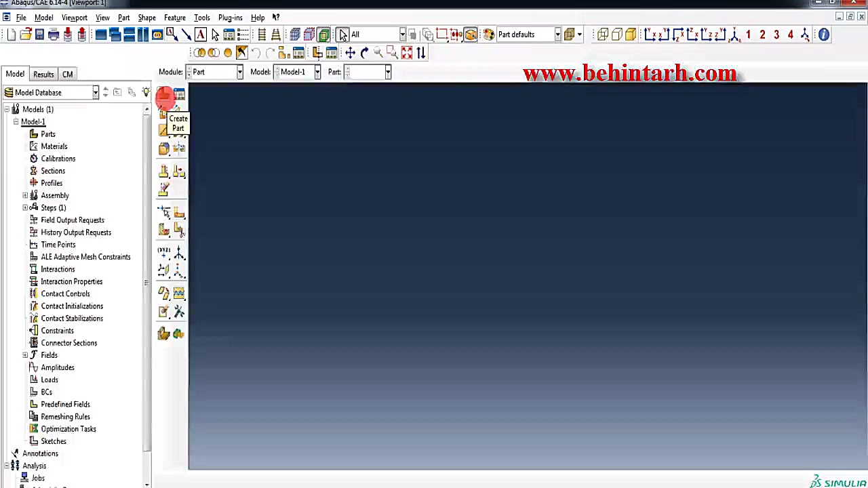
Task: Click the red user view 1 button
Action: pyautogui.click(x=748, y=35)
